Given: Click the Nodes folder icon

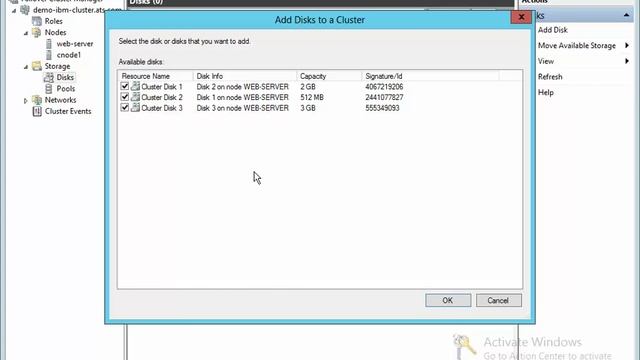Looking at the screenshot, I should tap(37, 32).
